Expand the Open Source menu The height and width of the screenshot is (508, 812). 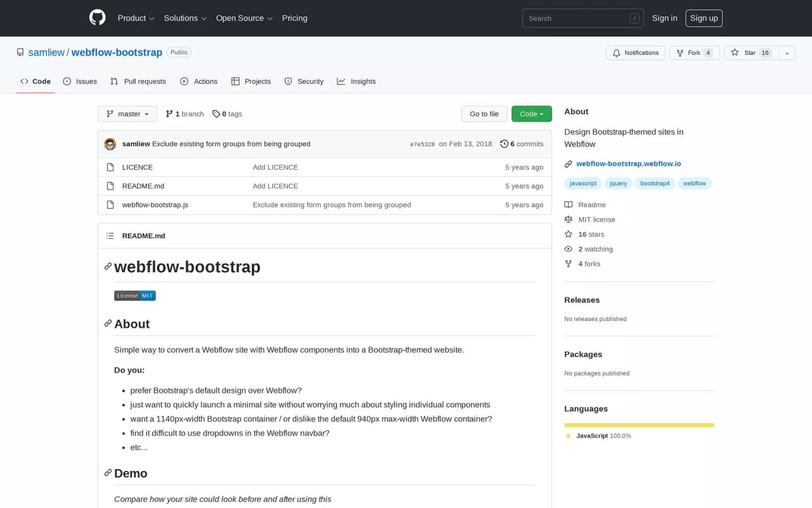(245, 18)
